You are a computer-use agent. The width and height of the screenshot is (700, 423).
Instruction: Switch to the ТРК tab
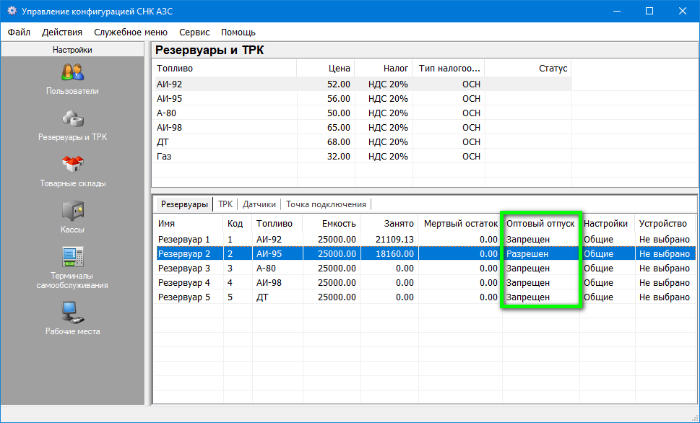(x=225, y=203)
